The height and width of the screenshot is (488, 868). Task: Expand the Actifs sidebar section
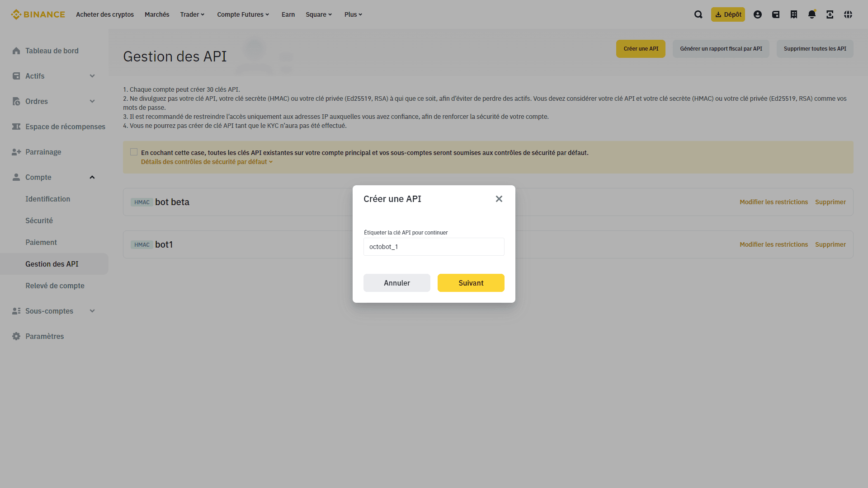point(92,76)
